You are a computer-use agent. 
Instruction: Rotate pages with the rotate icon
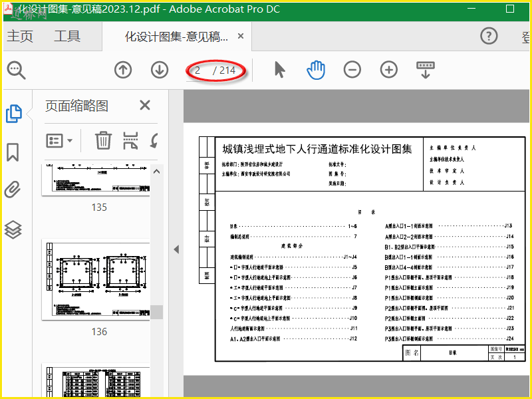pos(154,140)
